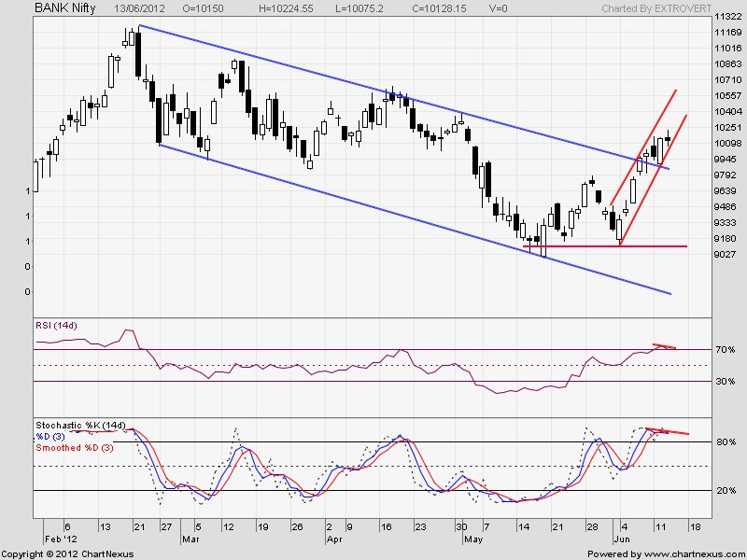The image size is (747, 560).
Task: Click the Stochastic 20% level label
Action: [725, 491]
